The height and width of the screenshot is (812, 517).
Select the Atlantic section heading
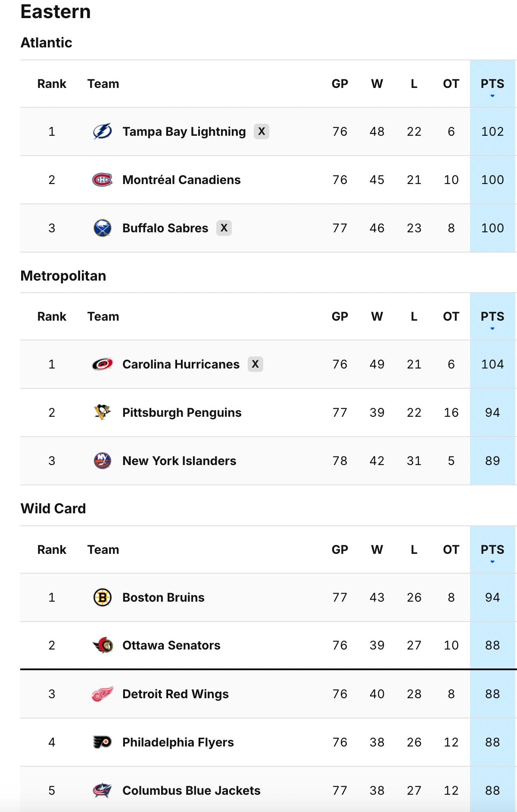(x=47, y=42)
